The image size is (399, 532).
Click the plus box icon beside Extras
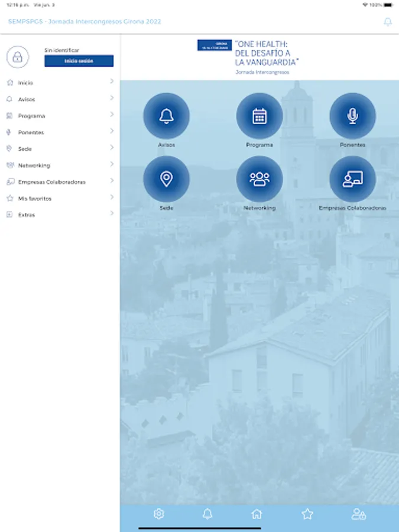[9, 215]
